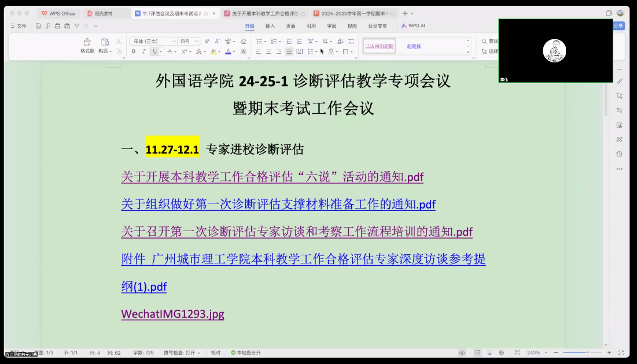Expand the underline style dropdown arrow
637x364 pixels.
[161, 52]
